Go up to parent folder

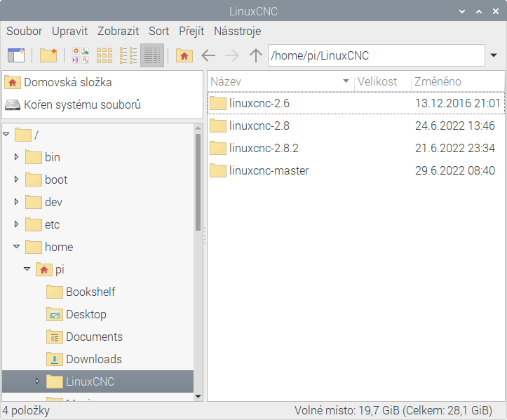[256, 55]
